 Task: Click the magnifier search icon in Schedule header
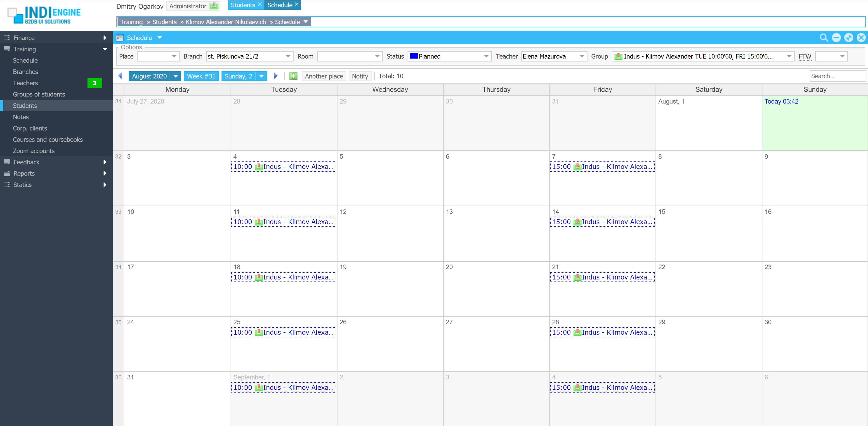[x=823, y=38]
